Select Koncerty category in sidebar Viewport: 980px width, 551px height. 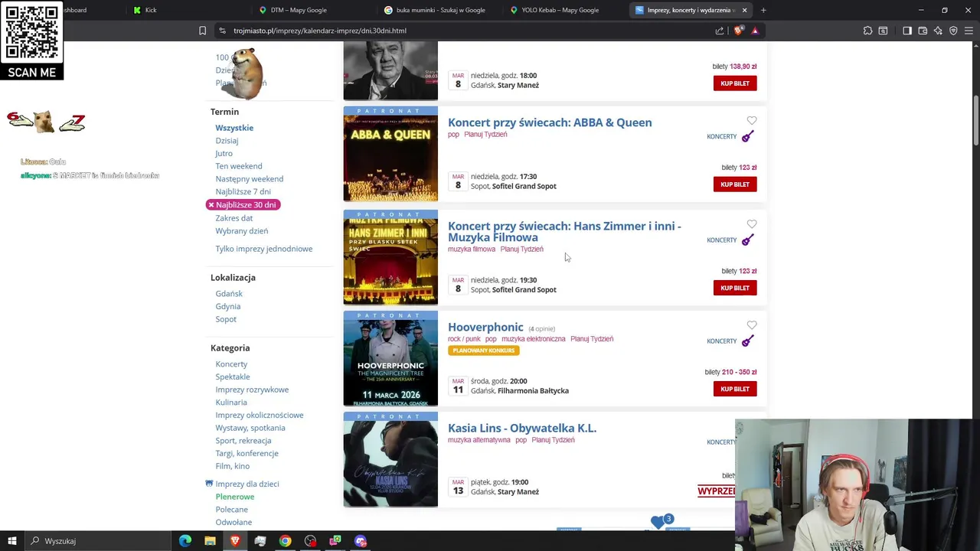[231, 364]
